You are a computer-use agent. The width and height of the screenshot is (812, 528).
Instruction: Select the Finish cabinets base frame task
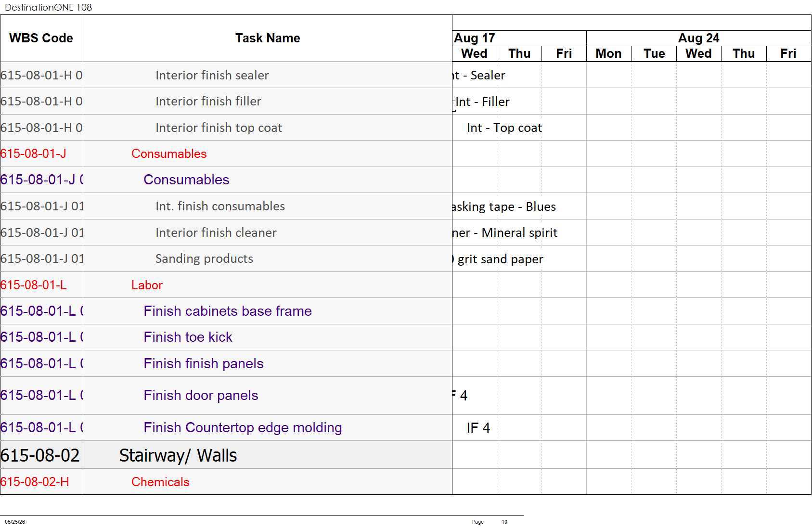coord(228,311)
